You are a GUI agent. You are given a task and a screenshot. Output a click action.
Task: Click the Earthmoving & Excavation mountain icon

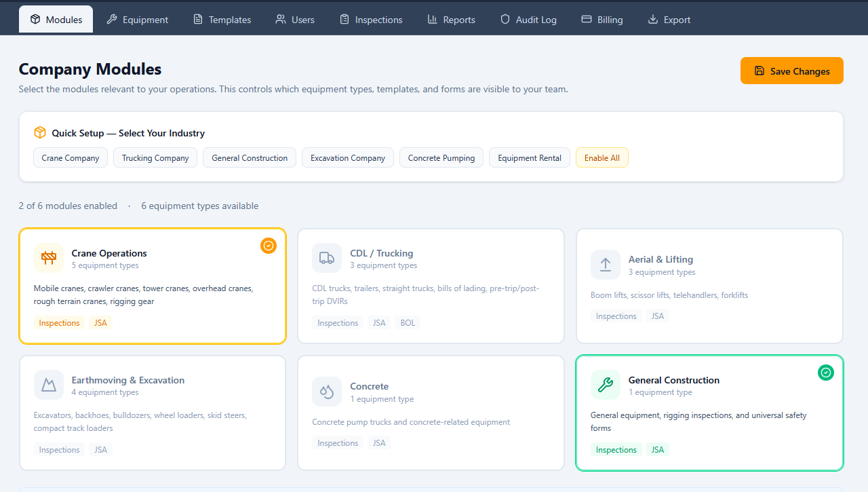pyautogui.click(x=48, y=385)
